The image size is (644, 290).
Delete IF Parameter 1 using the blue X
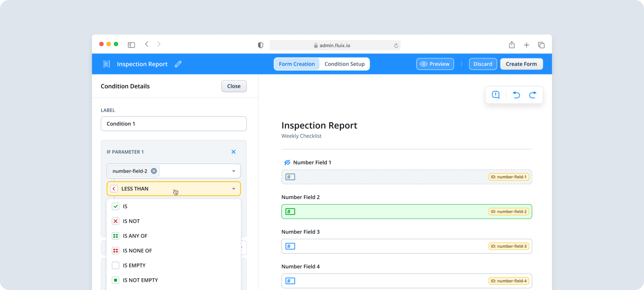click(233, 152)
